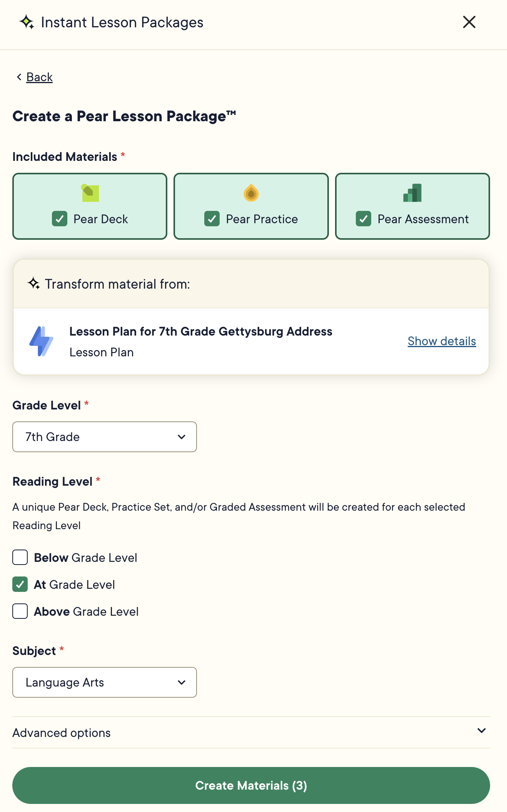This screenshot has width=507, height=812.
Task: Show details of the Gettysburg Address lesson plan
Action: (442, 341)
